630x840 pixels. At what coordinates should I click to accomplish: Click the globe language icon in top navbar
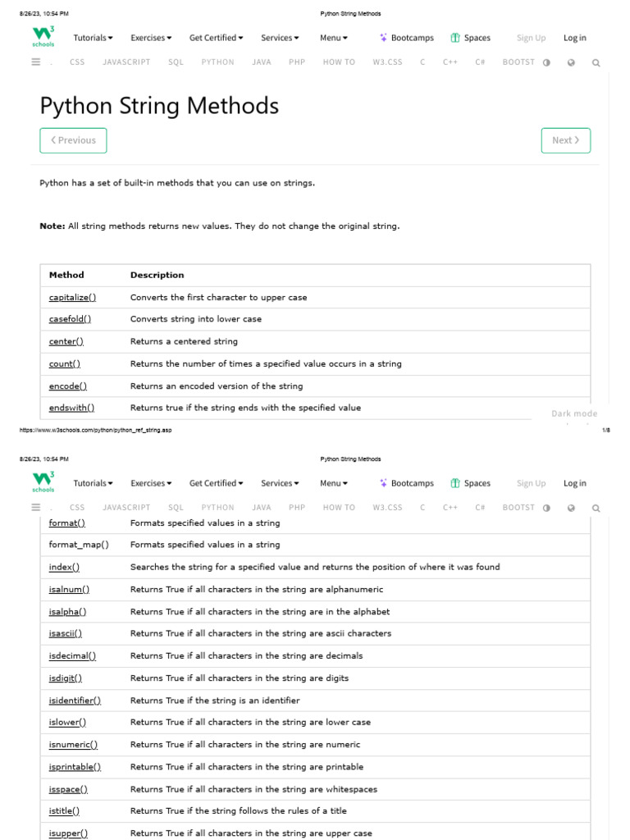click(571, 62)
